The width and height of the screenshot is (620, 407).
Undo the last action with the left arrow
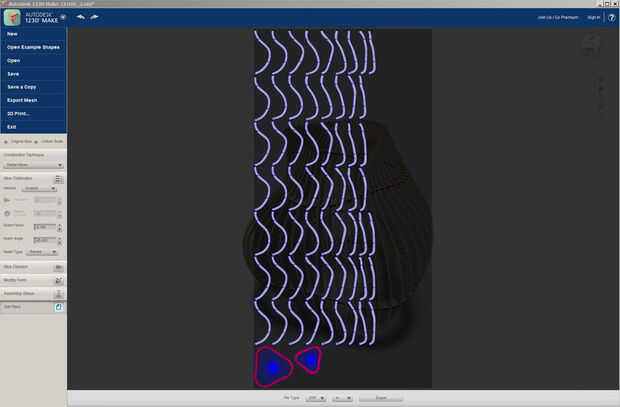[81, 17]
